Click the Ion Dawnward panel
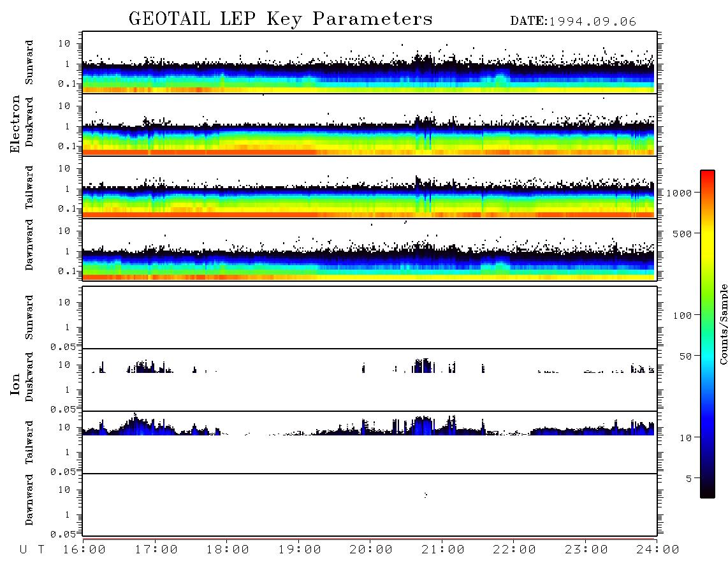 pyautogui.click(x=370, y=505)
